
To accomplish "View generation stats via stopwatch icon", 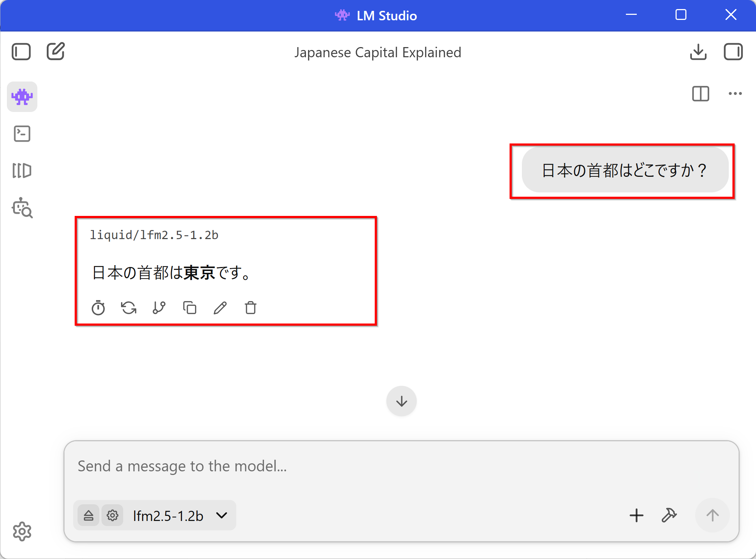I will click(x=98, y=308).
